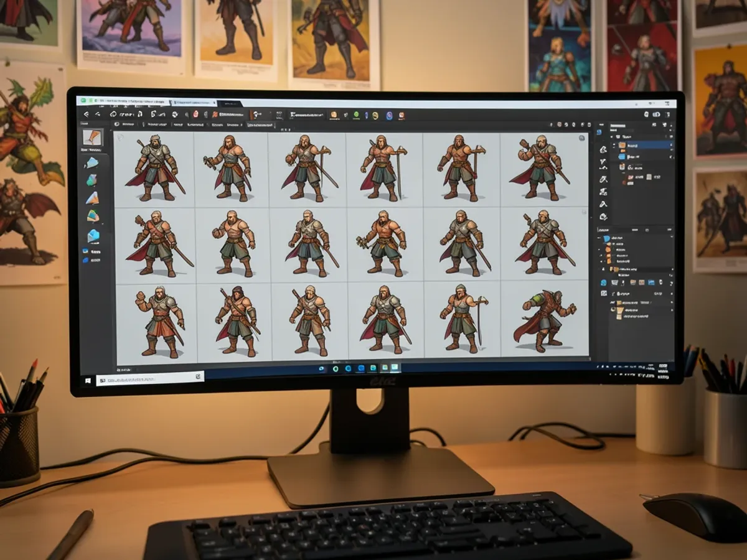The height and width of the screenshot is (560, 747).
Task: Switch to the dark third browser tab
Action: coord(230,103)
